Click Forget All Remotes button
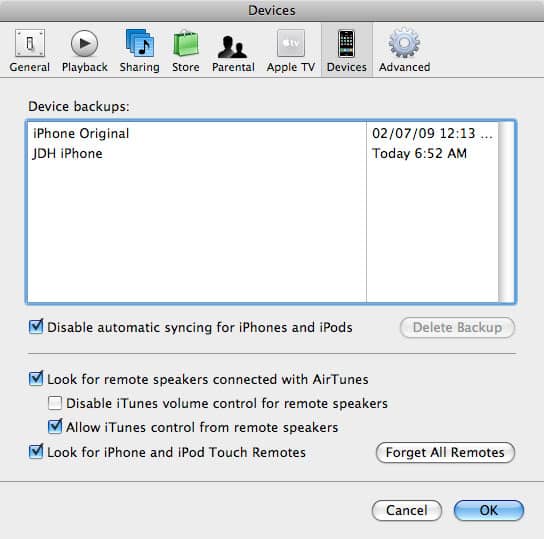 click(445, 452)
